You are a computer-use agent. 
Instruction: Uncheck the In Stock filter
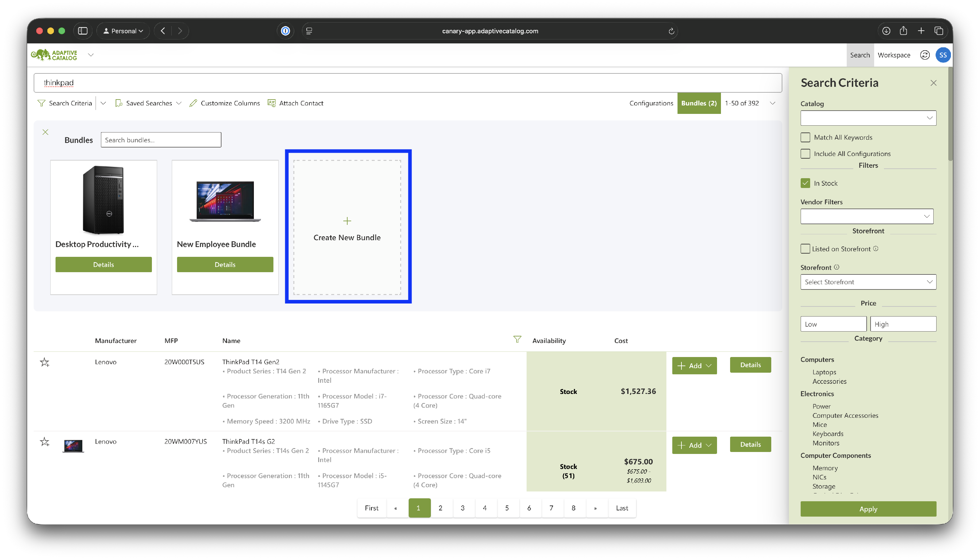(805, 183)
